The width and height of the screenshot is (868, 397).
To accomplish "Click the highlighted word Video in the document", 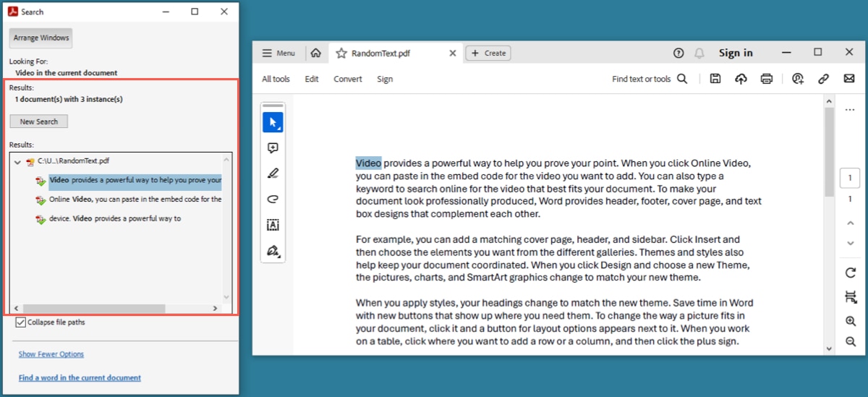I will tap(368, 163).
